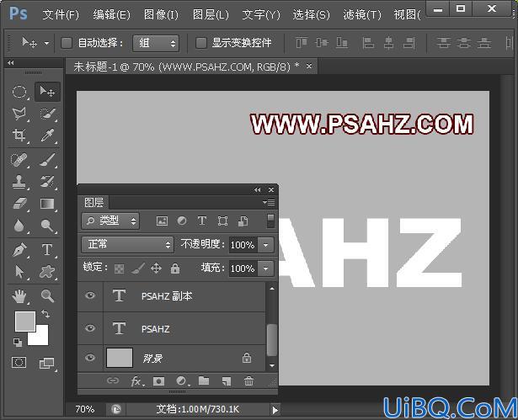Select the Dodge tool
The height and width of the screenshot is (420, 518).
point(47,226)
